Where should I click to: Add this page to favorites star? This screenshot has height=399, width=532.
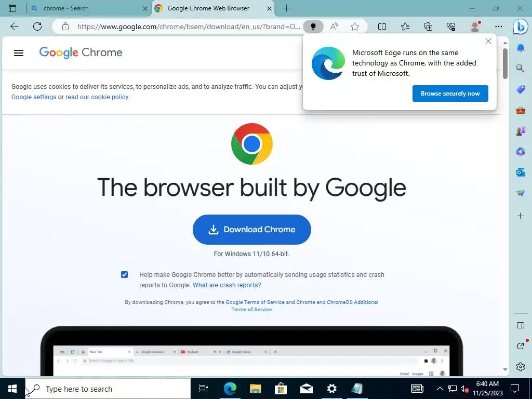[355, 26]
